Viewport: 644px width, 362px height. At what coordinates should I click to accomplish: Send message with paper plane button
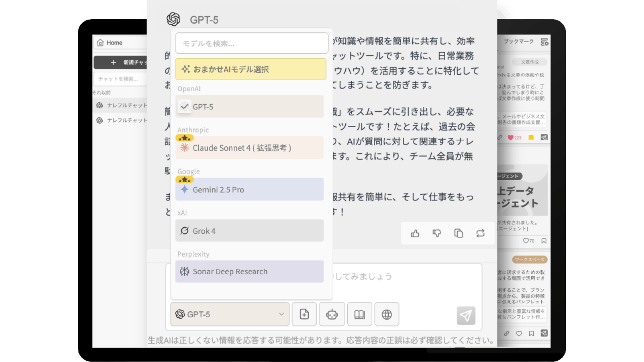click(466, 316)
